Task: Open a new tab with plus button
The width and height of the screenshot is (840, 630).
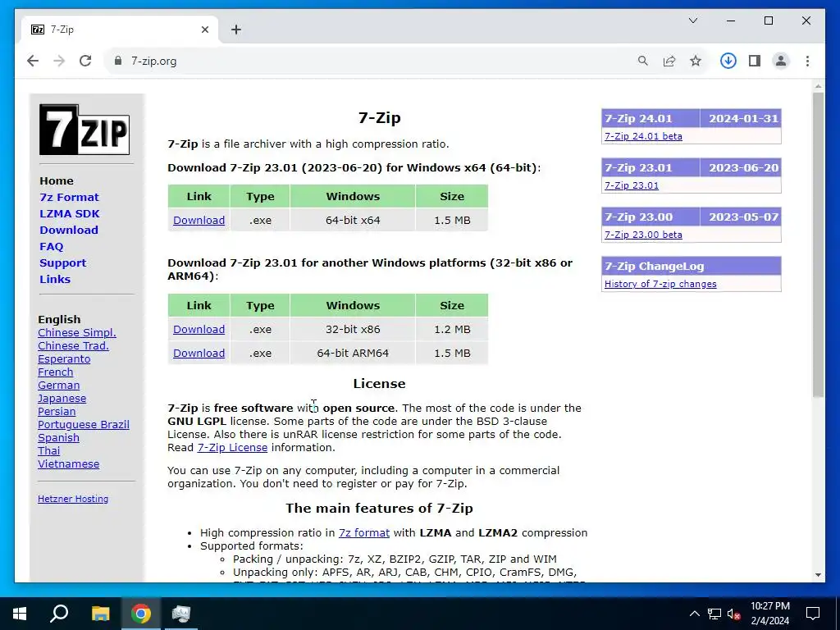Action: 235,30
